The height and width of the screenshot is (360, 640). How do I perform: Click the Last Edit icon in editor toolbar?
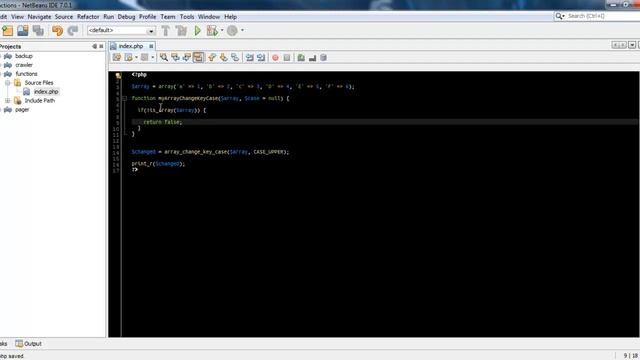pos(117,58)
